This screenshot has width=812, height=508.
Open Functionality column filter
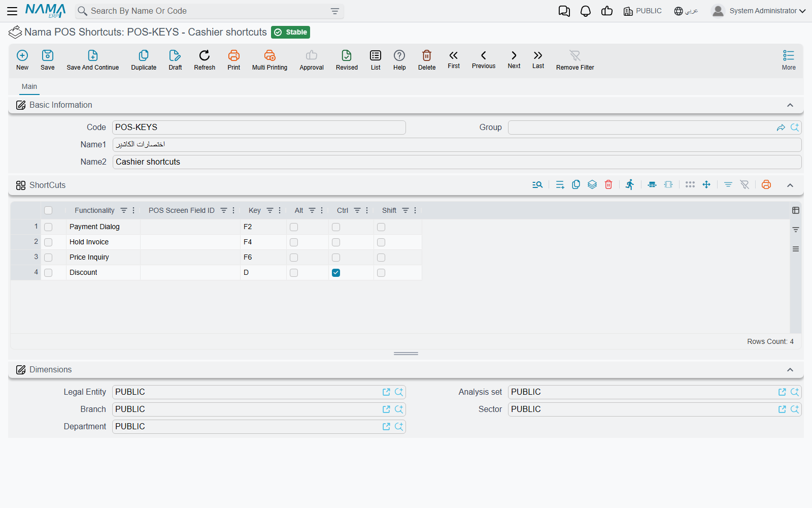(x=124, y=210)
